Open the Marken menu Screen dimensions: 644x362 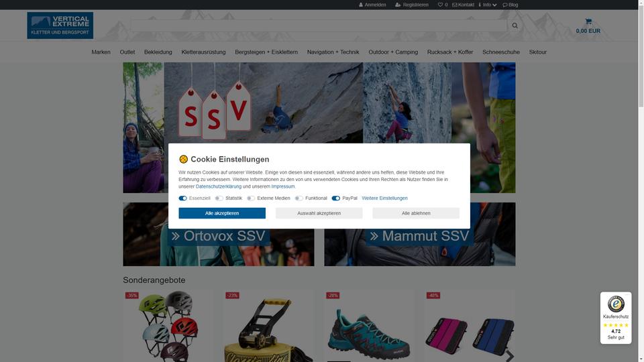click(x=101, y=52)
